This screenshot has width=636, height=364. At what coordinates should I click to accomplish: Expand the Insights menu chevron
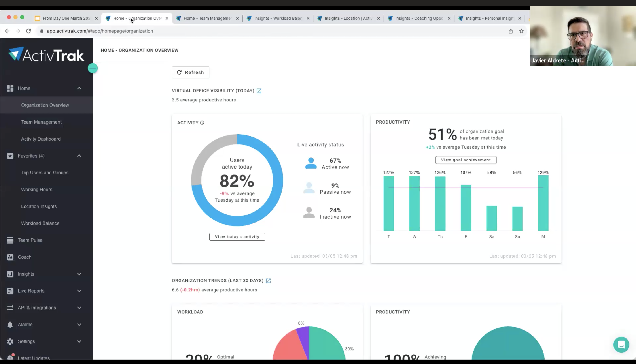coord(79,274)
